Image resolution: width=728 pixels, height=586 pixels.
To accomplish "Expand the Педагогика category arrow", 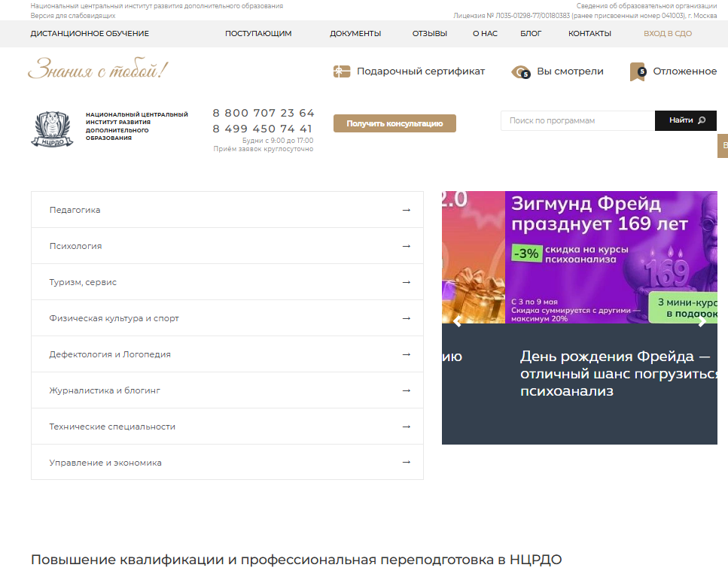I will (x=407, y=210).
